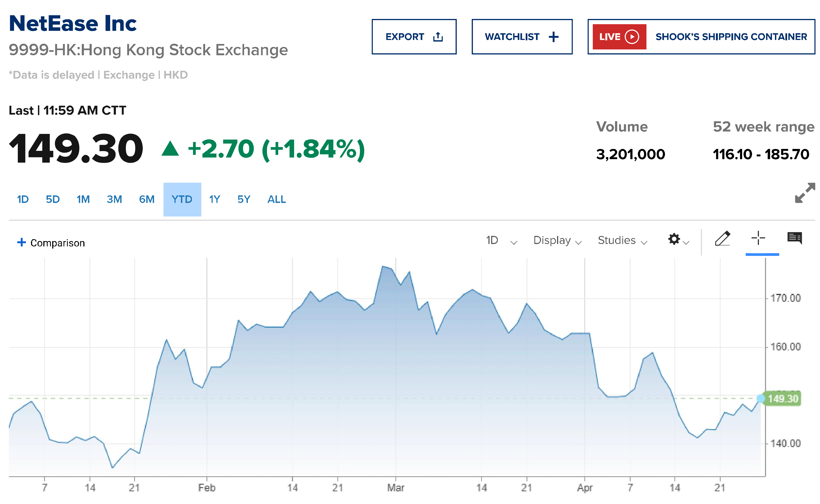Click the Feb date axis label
Viewport: 820px width, 504px height.
(x=207, y=488)
